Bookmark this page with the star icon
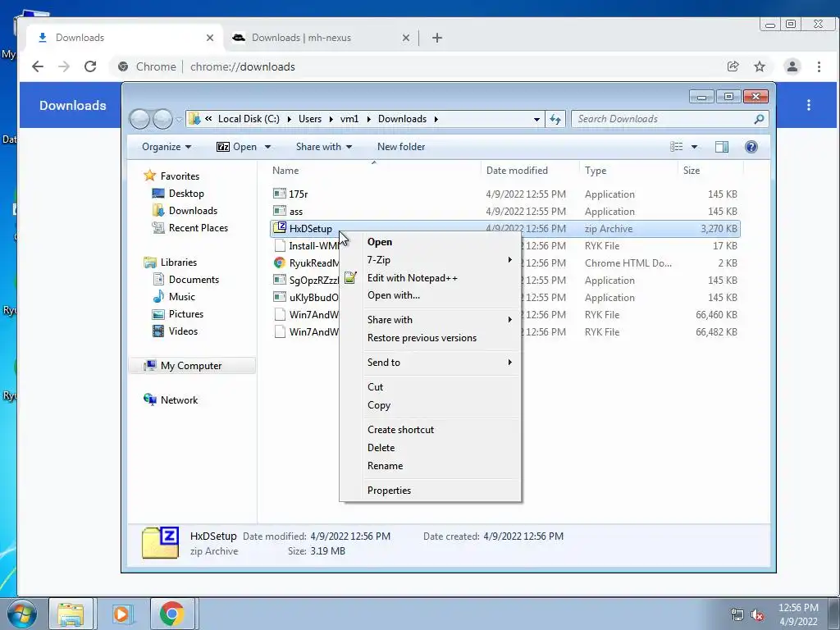840x630 pixels. point(759,66)
